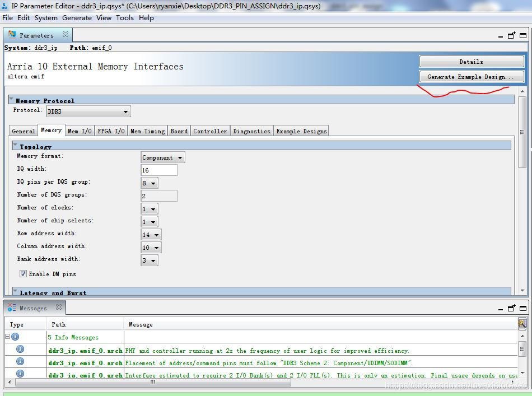Click the Parameters scrollbar up arrow
This screenshot has height=396, width=532.
522,91
